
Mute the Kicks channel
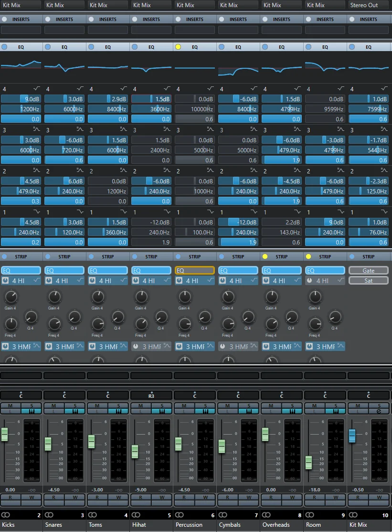pos(11,405)
